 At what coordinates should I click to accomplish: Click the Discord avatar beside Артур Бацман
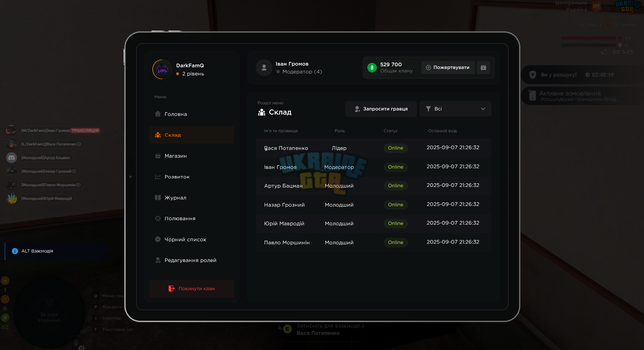coord(12,158)
